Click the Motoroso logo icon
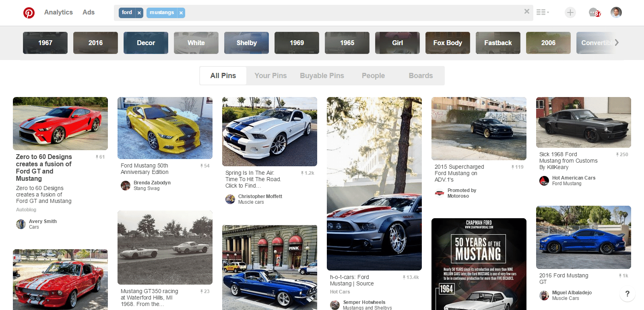 click(440, 193)
